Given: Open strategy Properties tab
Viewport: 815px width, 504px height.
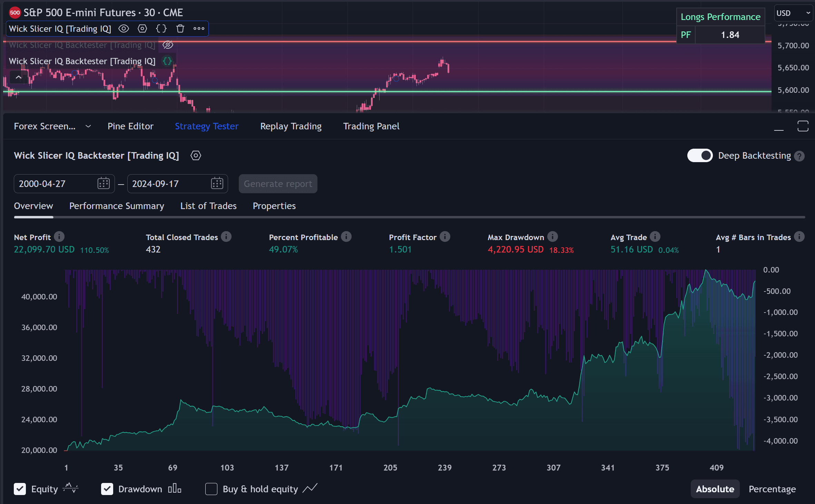Looking at the screenshot, I should tap(274, 206).
